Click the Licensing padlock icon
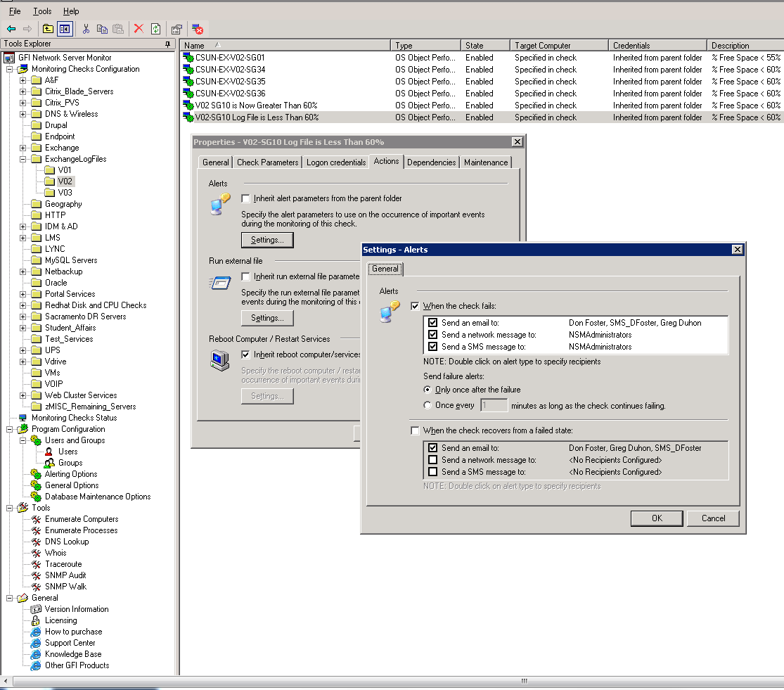 35,620
